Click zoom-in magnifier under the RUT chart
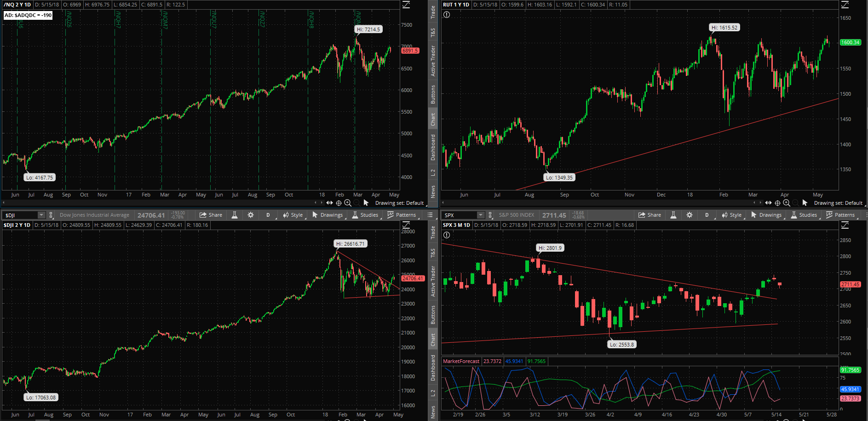The width and height of the screenshot is (868, 421). tap(787, 203)
